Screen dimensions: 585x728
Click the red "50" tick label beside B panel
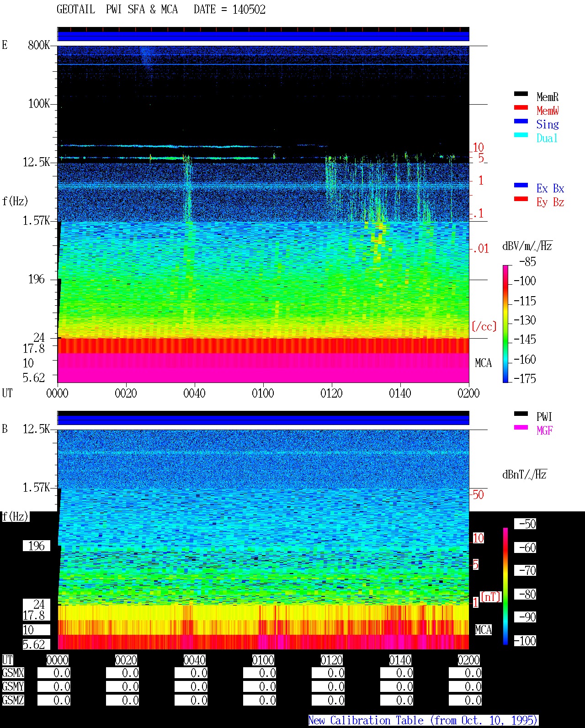[478, 494]
